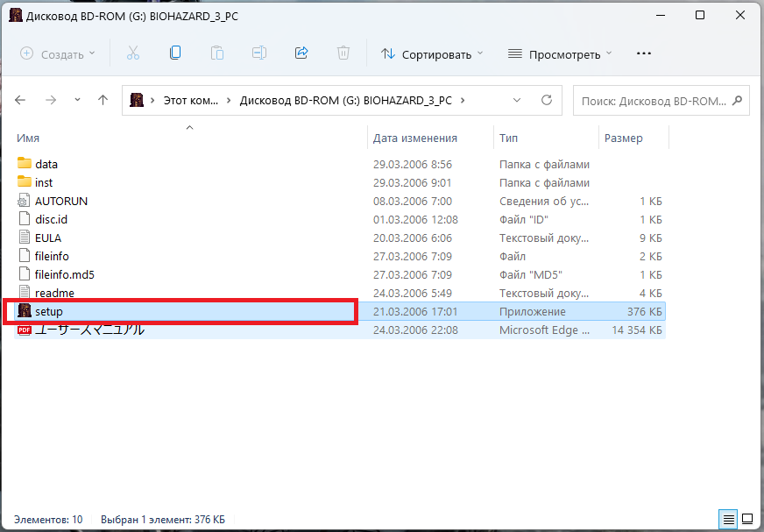This screenshot has height=532, width=764.
Task: Click the readme file icon
Action: (x=24, y=292)
